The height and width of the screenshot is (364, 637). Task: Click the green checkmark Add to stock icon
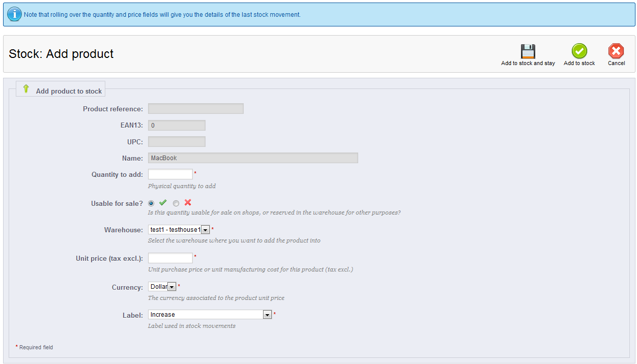579,51
